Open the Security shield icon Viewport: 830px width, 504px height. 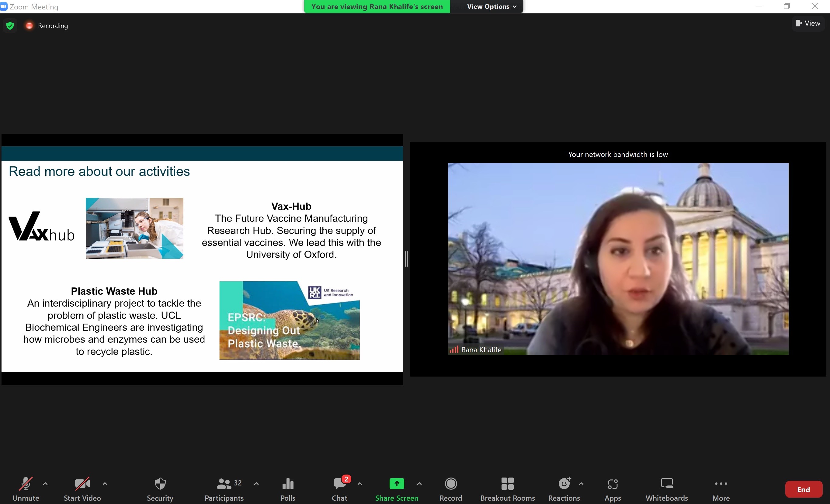pyautogui.click(x=160, y=484)
